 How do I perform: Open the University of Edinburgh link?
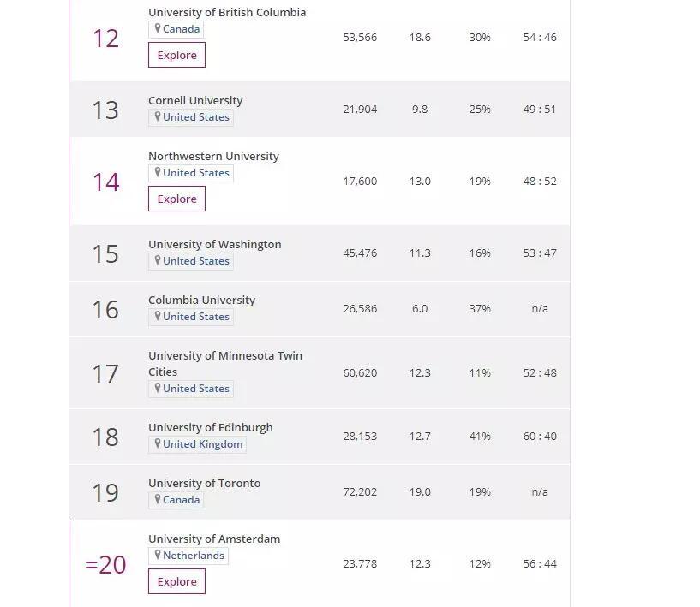210,427
